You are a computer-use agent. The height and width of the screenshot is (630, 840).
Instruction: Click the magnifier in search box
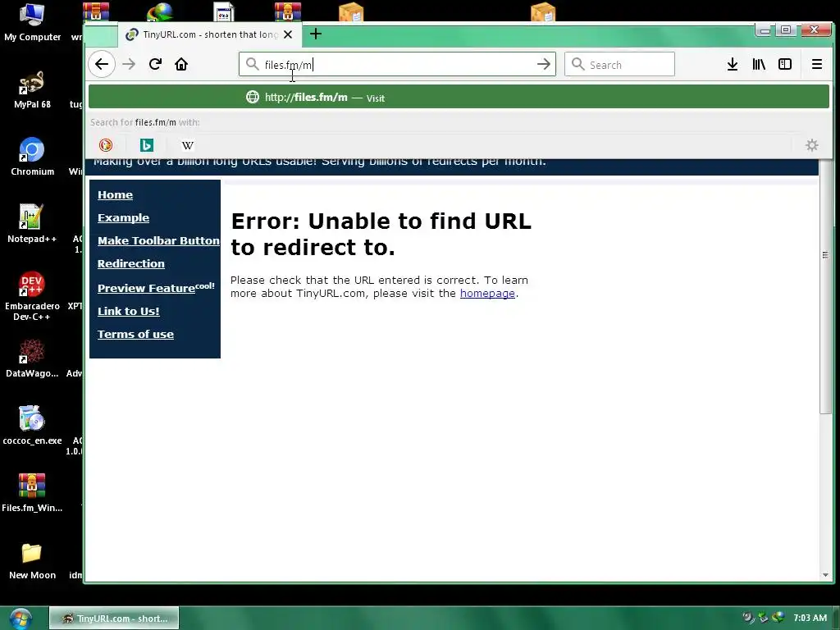[x=578, y=64]
